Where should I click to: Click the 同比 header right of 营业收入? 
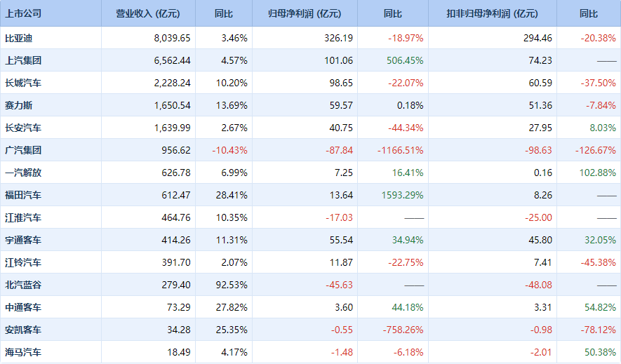[x=224, y=13]
